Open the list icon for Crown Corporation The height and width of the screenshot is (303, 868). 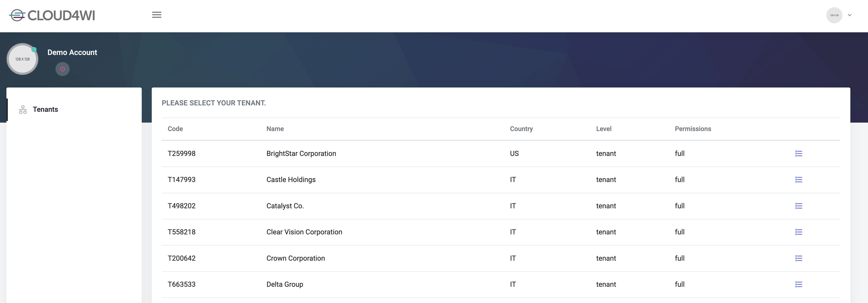[799, 258]
